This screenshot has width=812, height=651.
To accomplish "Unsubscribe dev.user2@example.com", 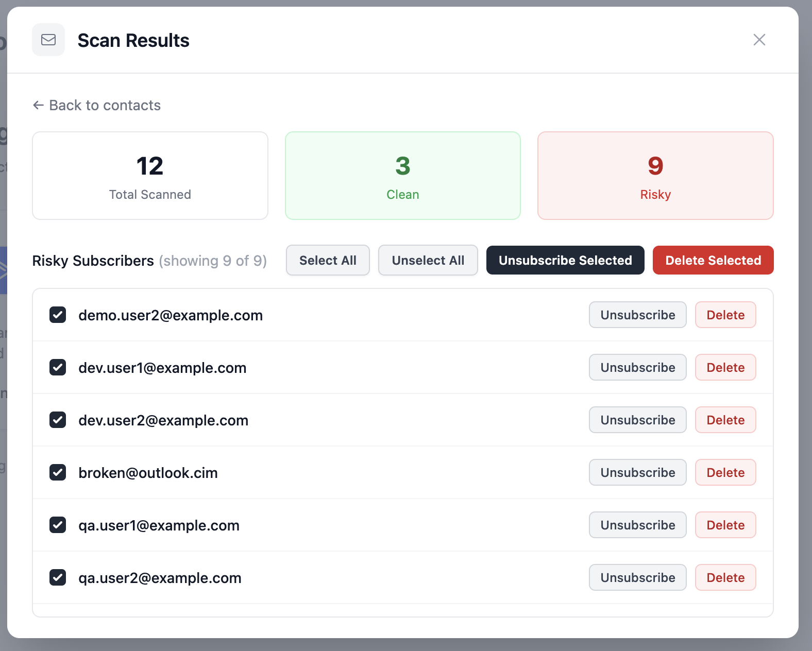I will pos(638,420).
